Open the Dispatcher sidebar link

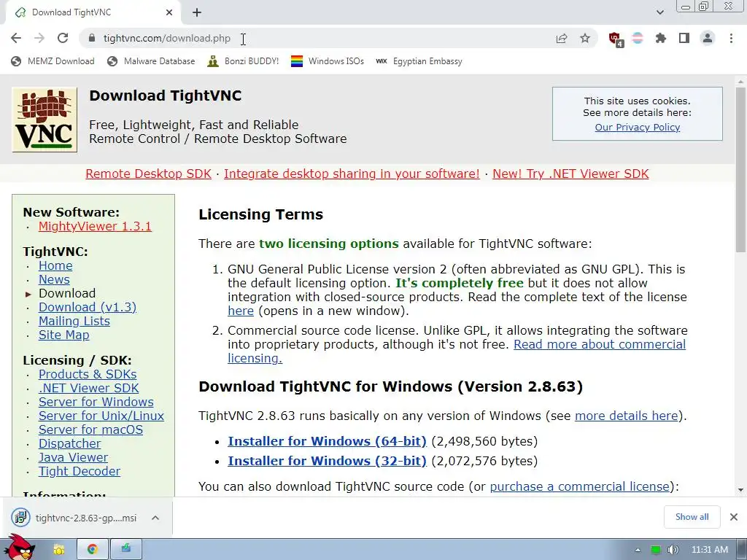pyautogui.click(x=69, y=443)
